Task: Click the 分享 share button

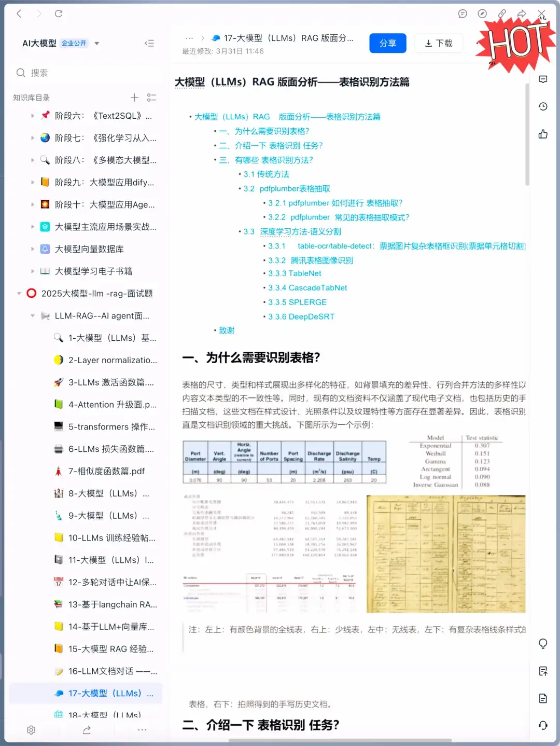Action: point(388,43)
